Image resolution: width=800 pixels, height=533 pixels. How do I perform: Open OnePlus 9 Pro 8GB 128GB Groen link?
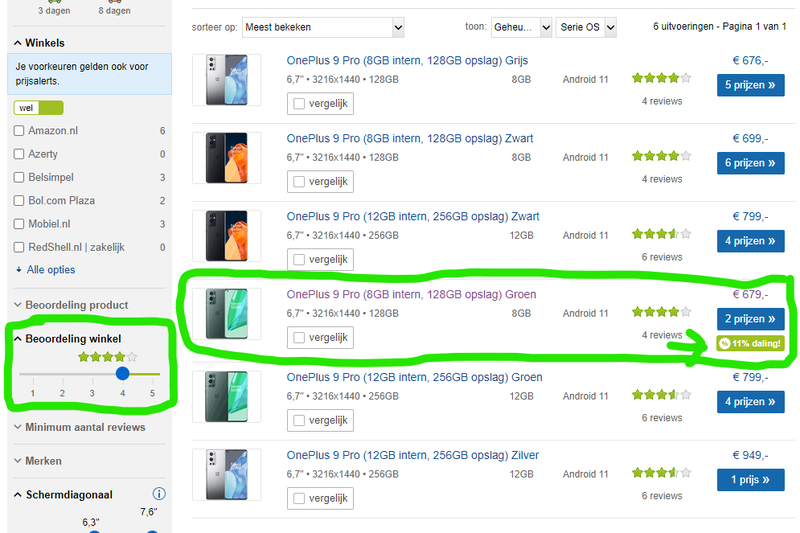point(411,294)
